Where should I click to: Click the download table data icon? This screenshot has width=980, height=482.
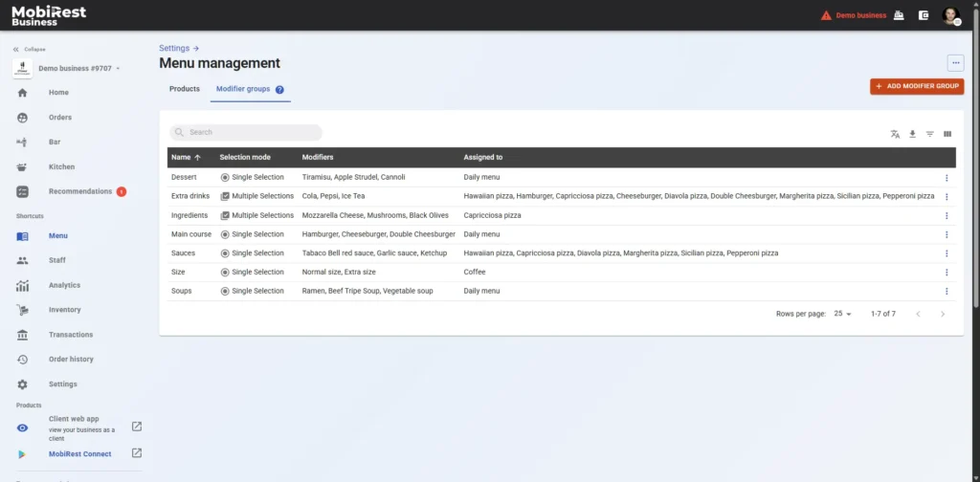coord(912,134)
